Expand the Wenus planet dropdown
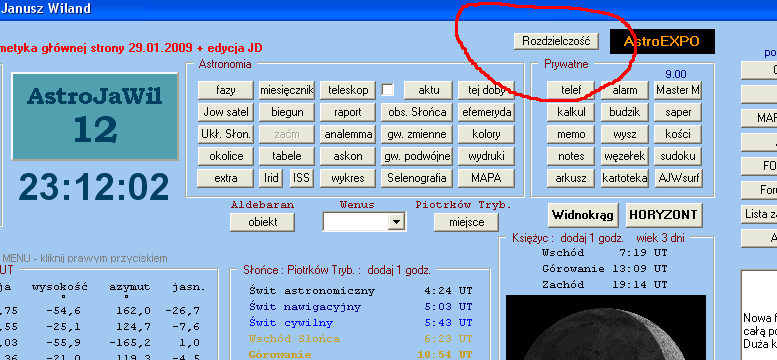777x360 pixels. pyautogui.click(x=395, y=222)
